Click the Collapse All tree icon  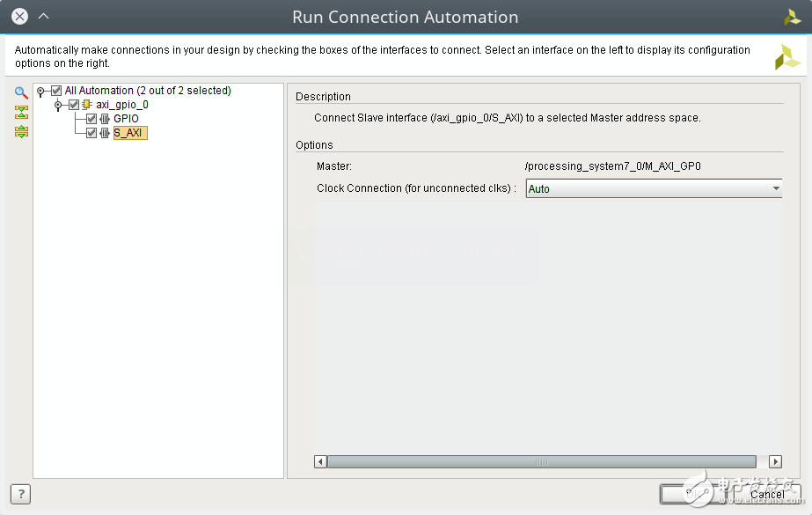pos(21,112)
